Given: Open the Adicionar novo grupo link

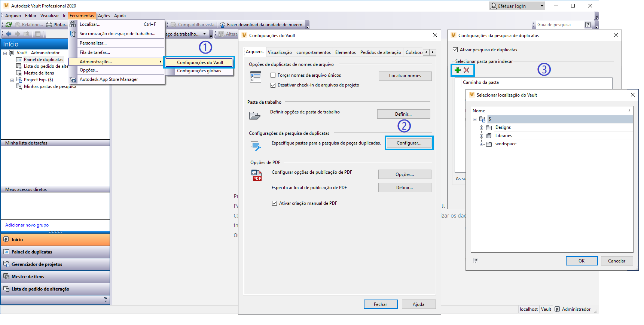Looking at the screenshot, I should pos(27,225).
